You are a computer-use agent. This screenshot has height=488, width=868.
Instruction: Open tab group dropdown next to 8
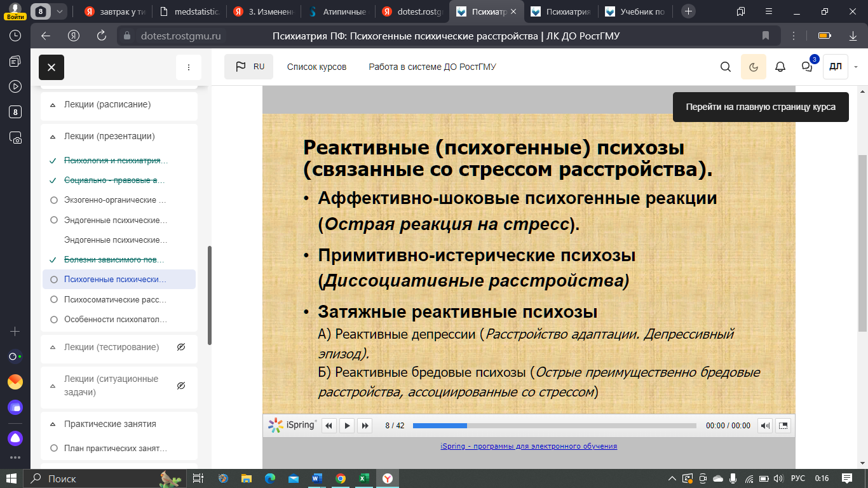(x=59, y=11)
